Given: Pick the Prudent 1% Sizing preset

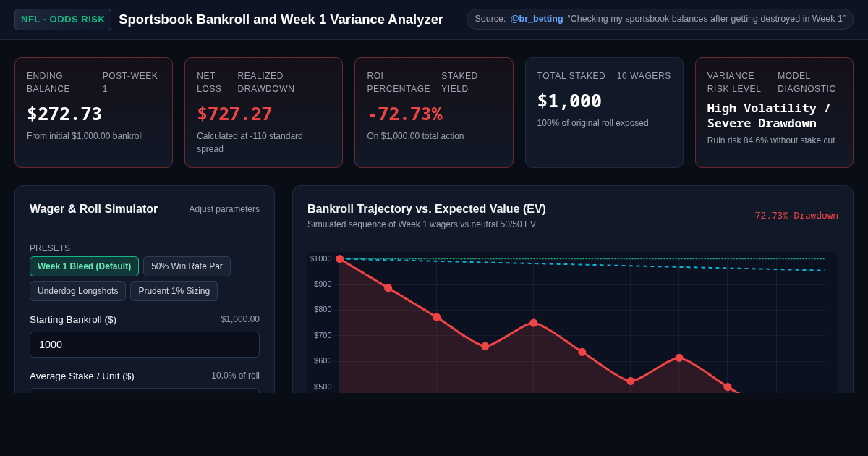Looking at the screenshot, I should [174, 291].
